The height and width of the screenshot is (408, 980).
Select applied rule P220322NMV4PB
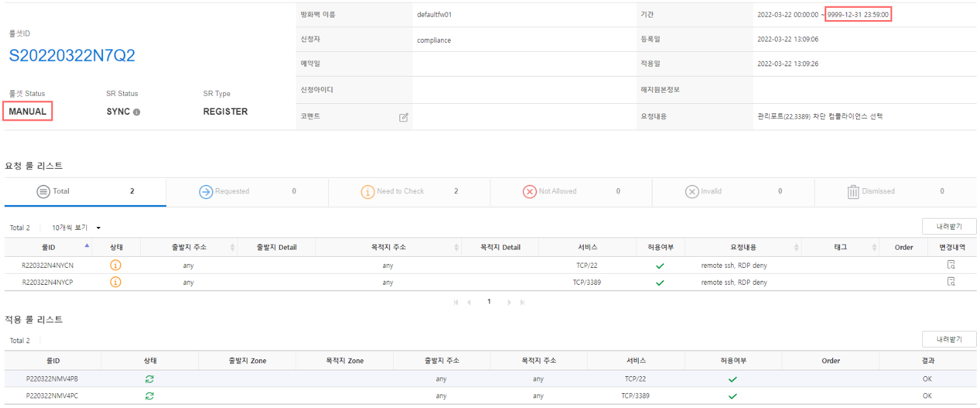(x=53, y=379)
